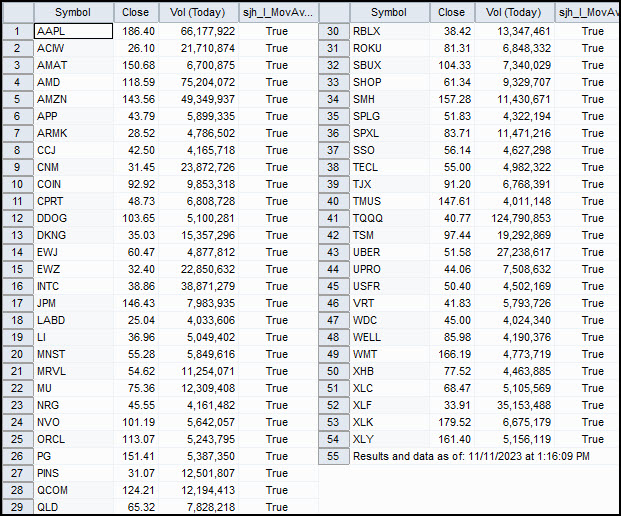Click volume value 75,204,072
This screenshot has height=516, width=621.
(x=198, y=82)
